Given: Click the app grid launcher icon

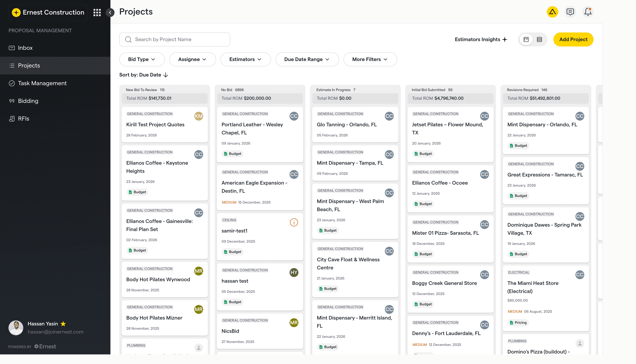Looking at the screenshot, I should tap(97, 12).
